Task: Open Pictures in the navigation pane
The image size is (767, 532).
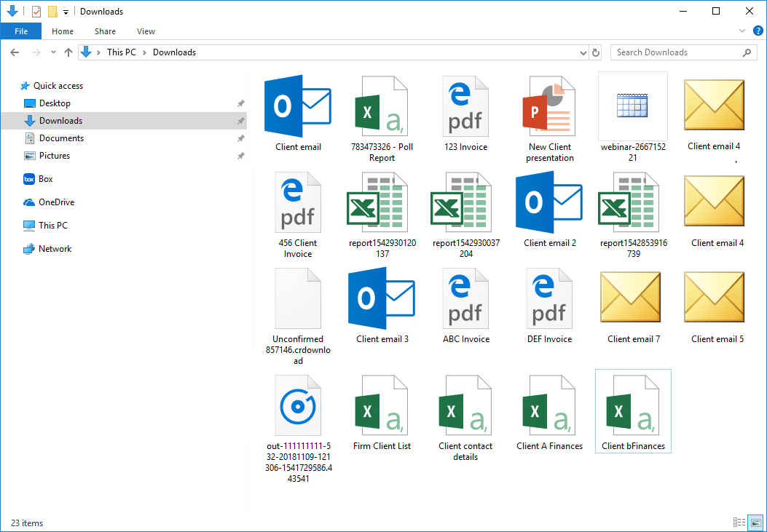Action: [x=47, y=156]
